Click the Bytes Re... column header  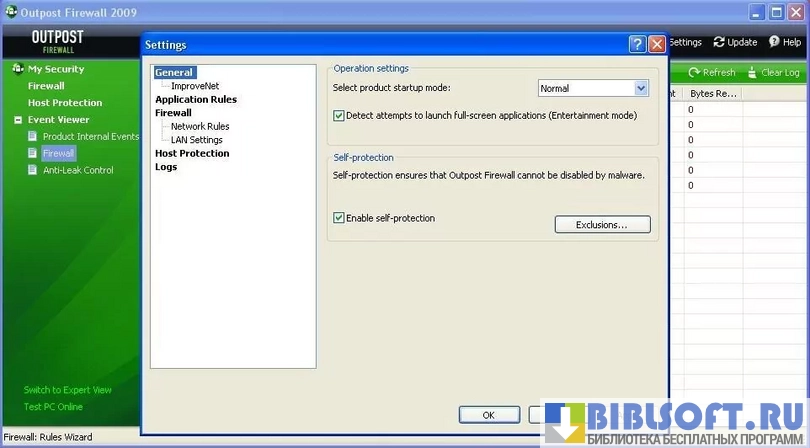coord(712,93)
